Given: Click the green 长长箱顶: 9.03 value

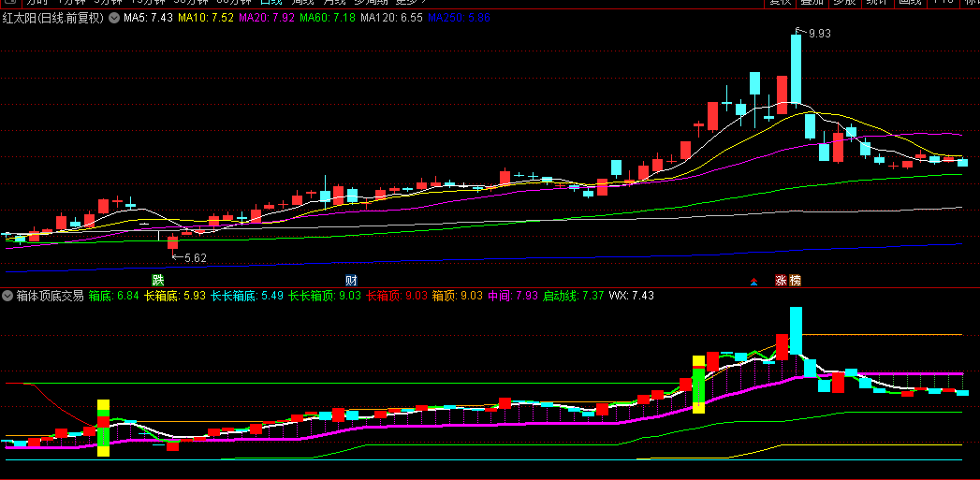Looking at the screenshot, I should [325, 296].
